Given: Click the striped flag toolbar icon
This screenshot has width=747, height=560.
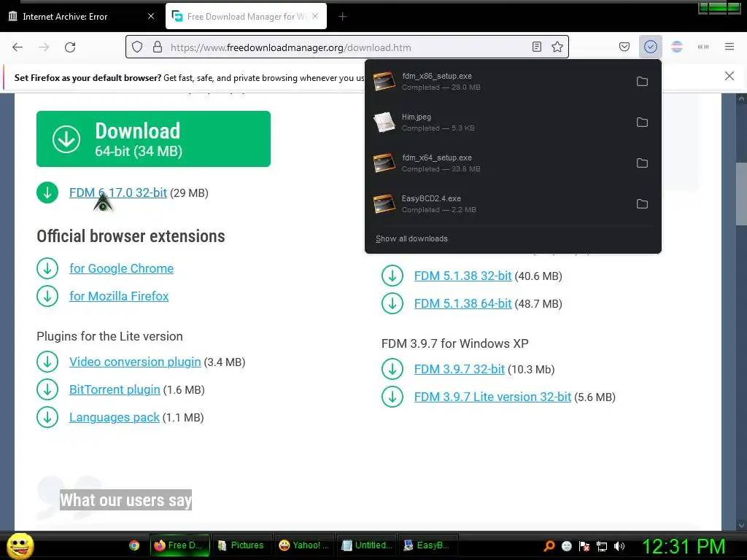Looking at the screenshot, I should pyautogui.click(x=677, y=47).
